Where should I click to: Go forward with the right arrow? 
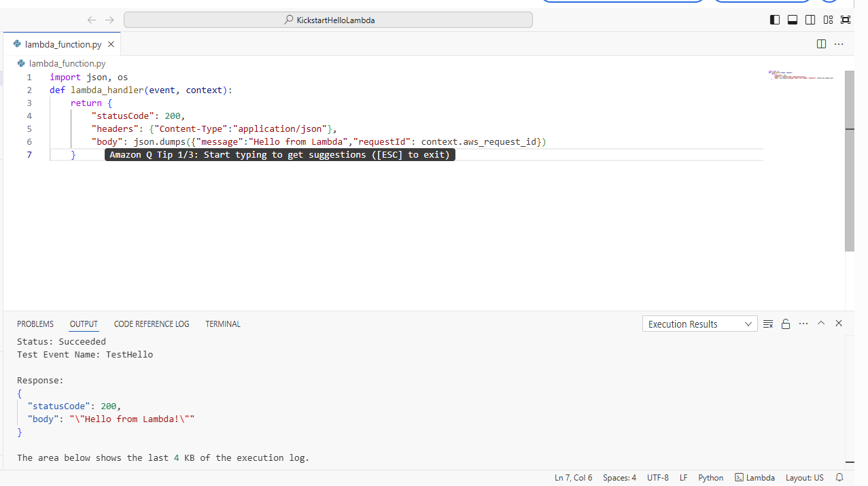(109, 20)
